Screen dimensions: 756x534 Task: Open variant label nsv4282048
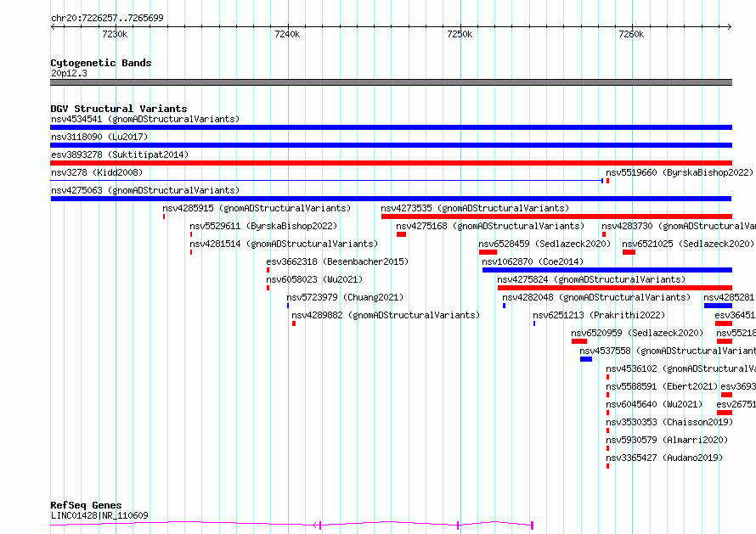(x=596, y=297)
